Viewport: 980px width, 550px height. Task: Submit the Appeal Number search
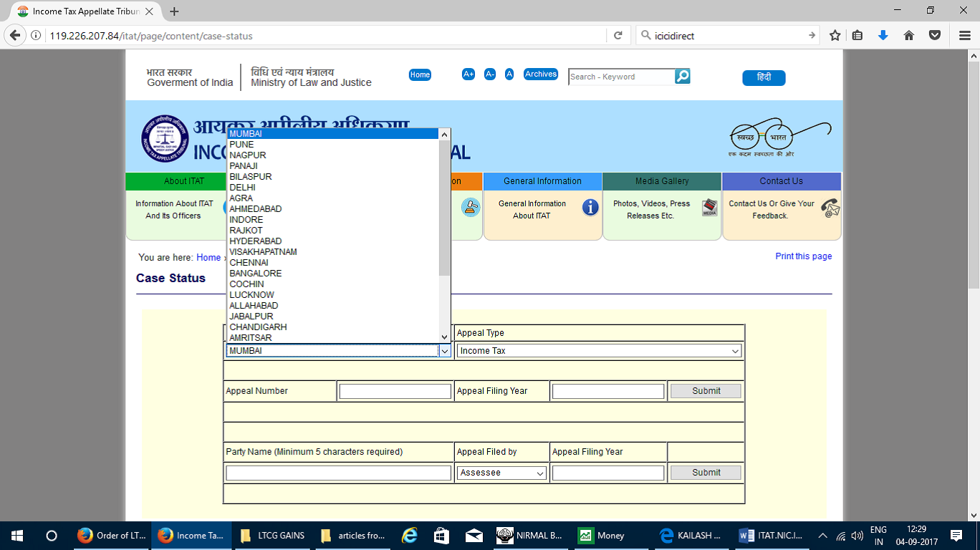click(706, 391)
